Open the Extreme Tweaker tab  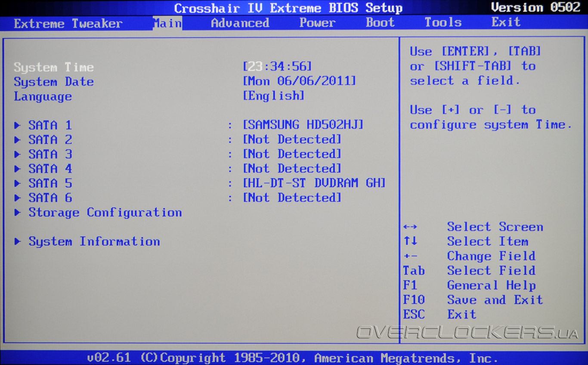(x=68, y=23)
